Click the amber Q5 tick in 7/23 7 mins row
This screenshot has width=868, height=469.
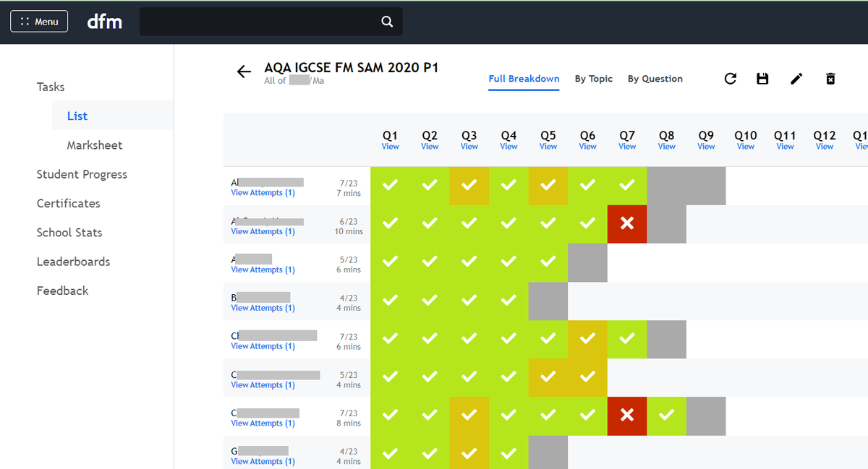(548, 186)
